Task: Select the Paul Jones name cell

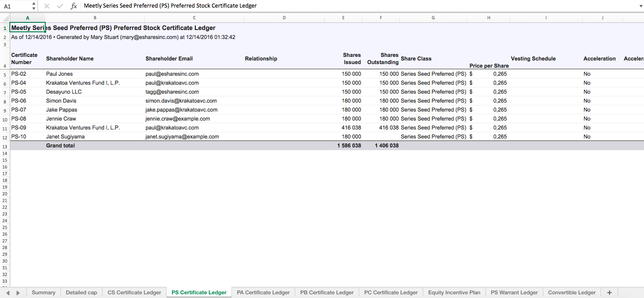Action: pyautogui.click(x=95, y=74)
